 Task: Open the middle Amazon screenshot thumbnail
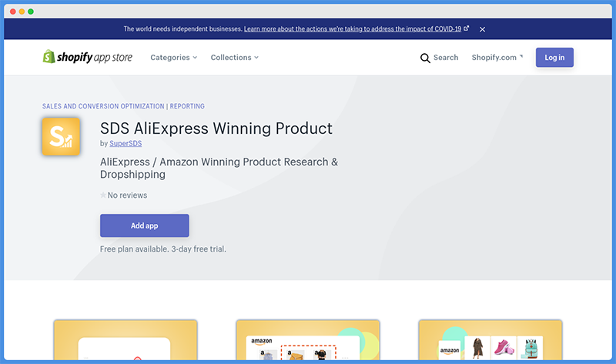tap(308, 339)
